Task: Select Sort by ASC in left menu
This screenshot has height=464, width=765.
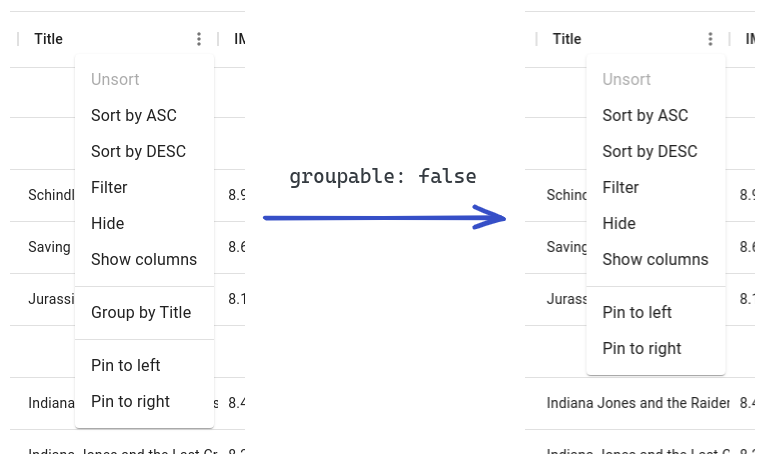Action: pos(134,115)
